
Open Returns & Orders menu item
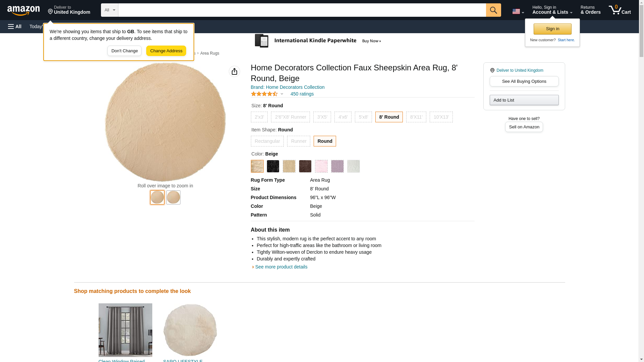590,10
